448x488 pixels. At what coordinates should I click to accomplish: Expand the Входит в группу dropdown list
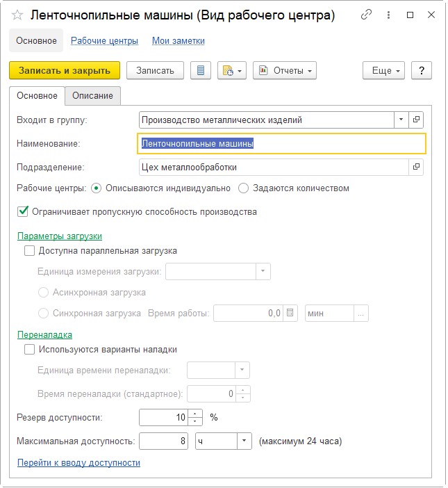coord(401,120)
